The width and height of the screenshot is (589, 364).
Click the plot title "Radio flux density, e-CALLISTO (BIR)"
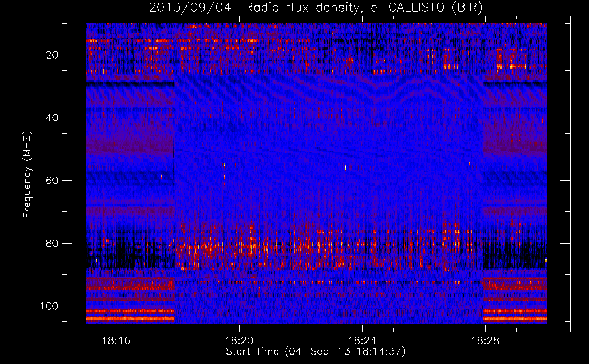point(364,7)
